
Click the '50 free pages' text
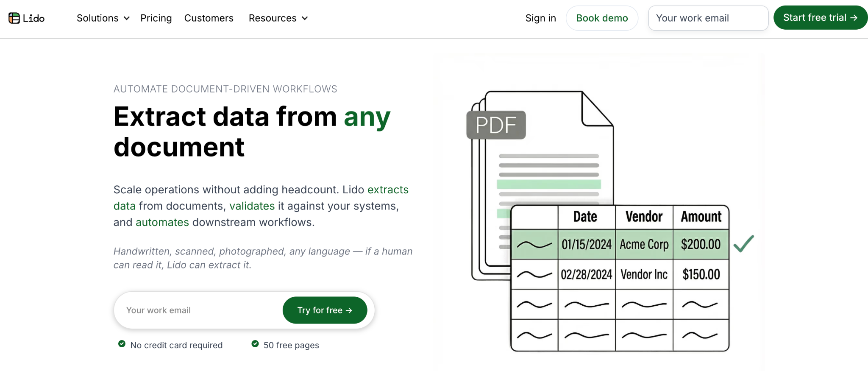coord(291,345)
